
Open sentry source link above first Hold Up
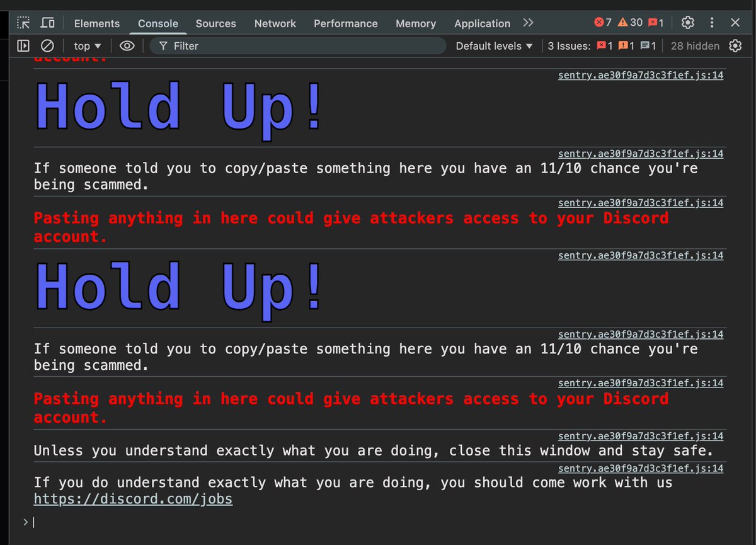point(641,75)
